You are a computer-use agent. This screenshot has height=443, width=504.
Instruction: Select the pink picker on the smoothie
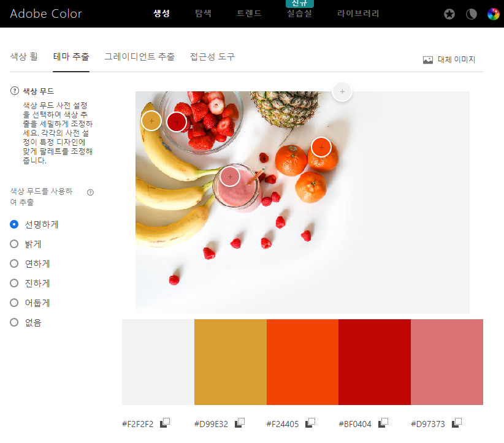[230, 176]
